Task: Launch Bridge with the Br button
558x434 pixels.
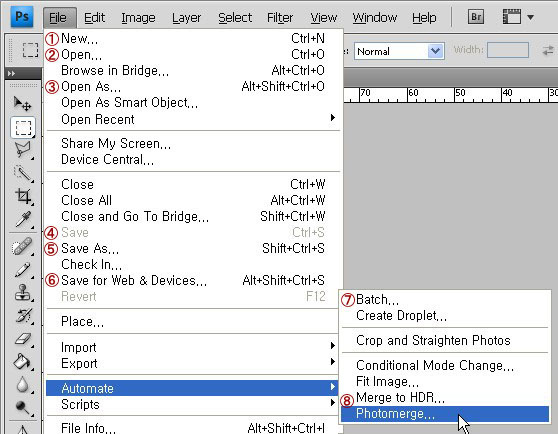Action: pyautogui.click(x=476, y=17)
